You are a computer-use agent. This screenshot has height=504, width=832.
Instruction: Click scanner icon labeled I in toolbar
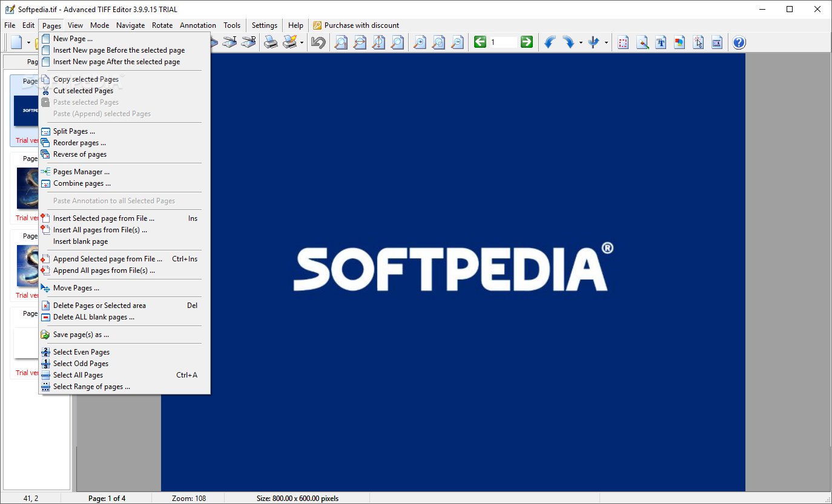[x=229, y=42]
